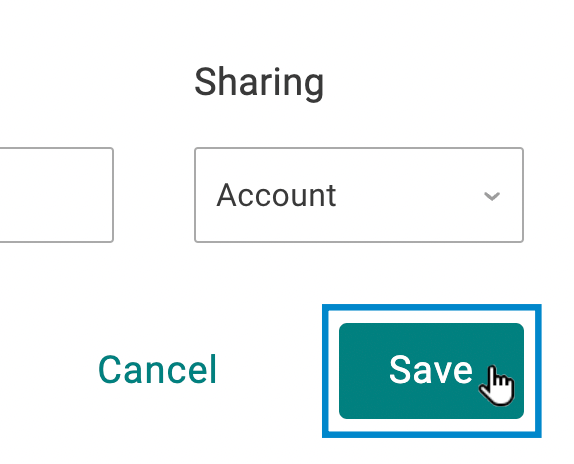The height and width of the screenshot is (464, 574).
Task: Place the cursor in the left-hand text field
Action: click(x=56, y=195)
